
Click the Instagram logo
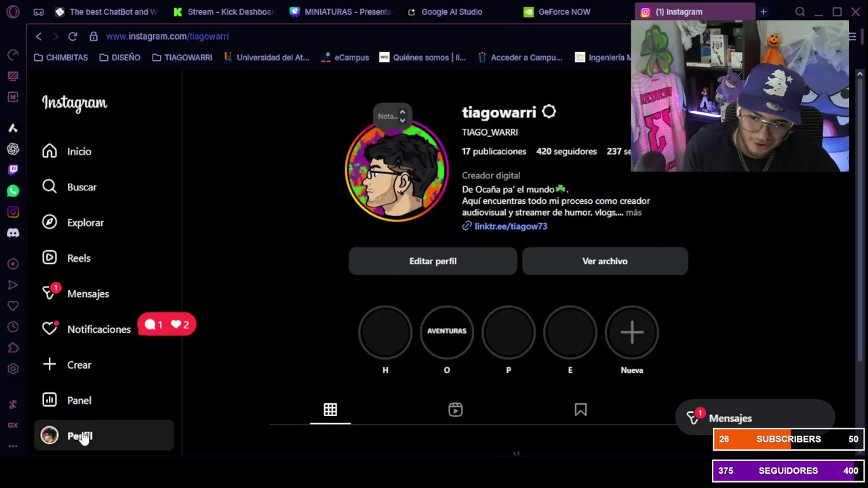75,103
